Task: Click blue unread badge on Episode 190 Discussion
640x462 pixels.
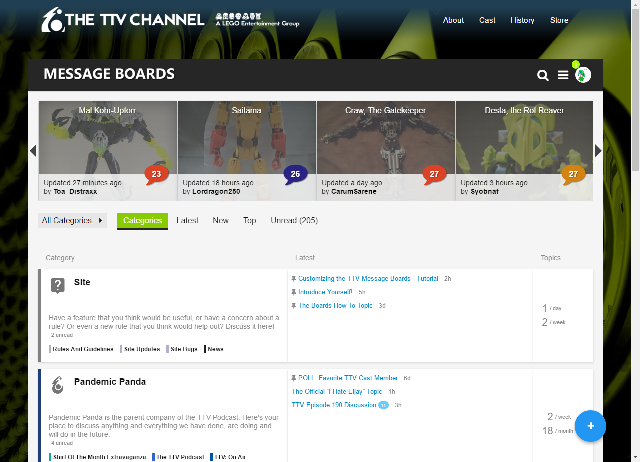Action: click(383, 405)
